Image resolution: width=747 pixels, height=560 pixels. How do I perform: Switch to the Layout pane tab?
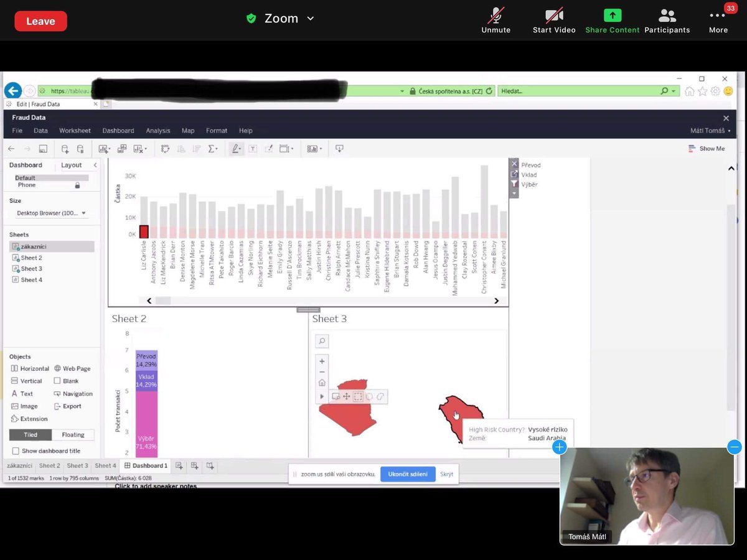pyautogui.click(x=72, y=165)
